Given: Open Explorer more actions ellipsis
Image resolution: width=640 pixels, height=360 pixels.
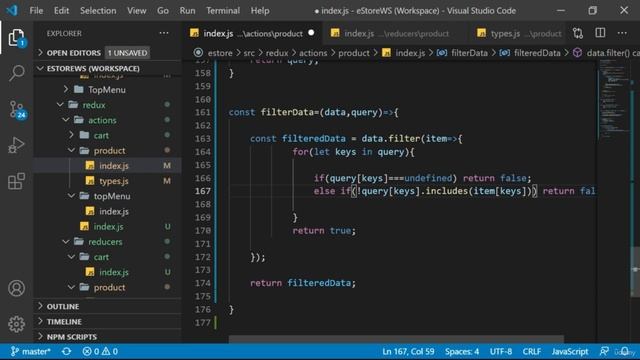Looking at the screenshot, I should pos(164,33).
